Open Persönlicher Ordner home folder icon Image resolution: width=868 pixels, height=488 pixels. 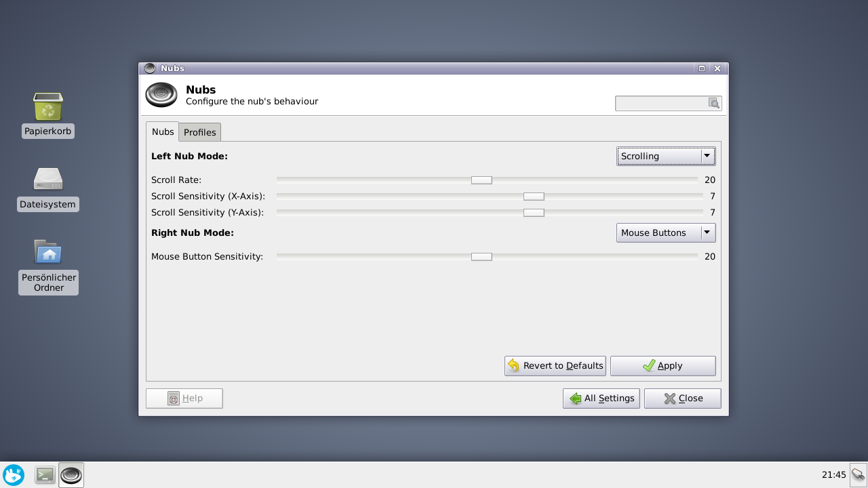[x=48, y=252]
